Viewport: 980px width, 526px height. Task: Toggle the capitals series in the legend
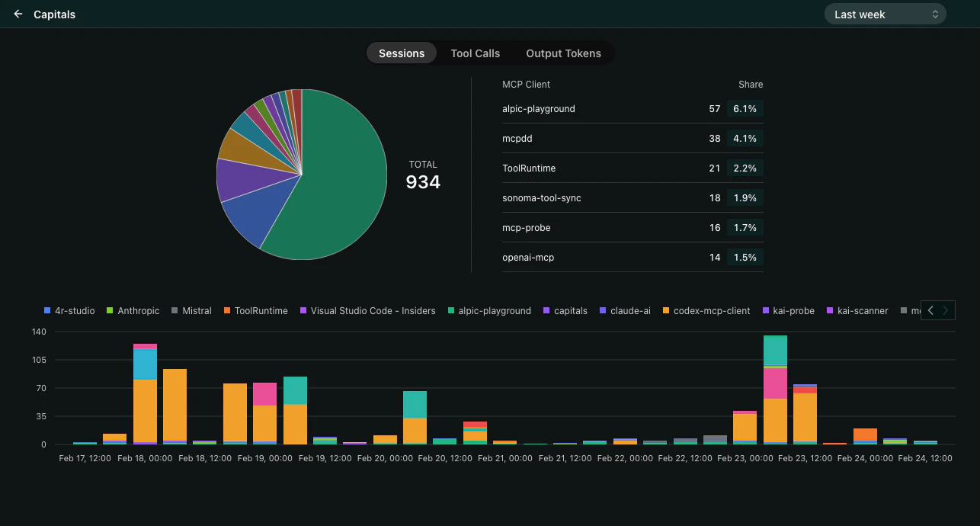[x=546, y=310]
